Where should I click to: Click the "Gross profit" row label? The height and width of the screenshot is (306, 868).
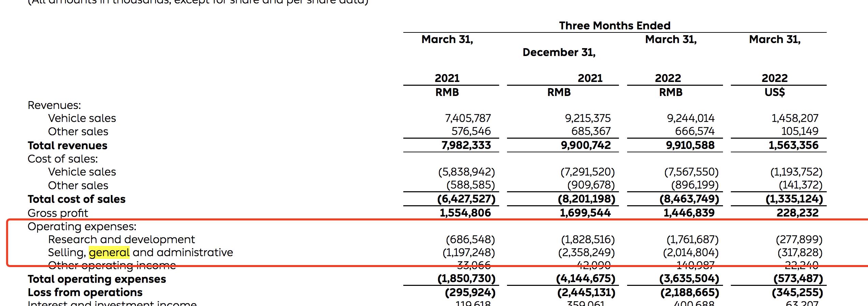point(58,213)
